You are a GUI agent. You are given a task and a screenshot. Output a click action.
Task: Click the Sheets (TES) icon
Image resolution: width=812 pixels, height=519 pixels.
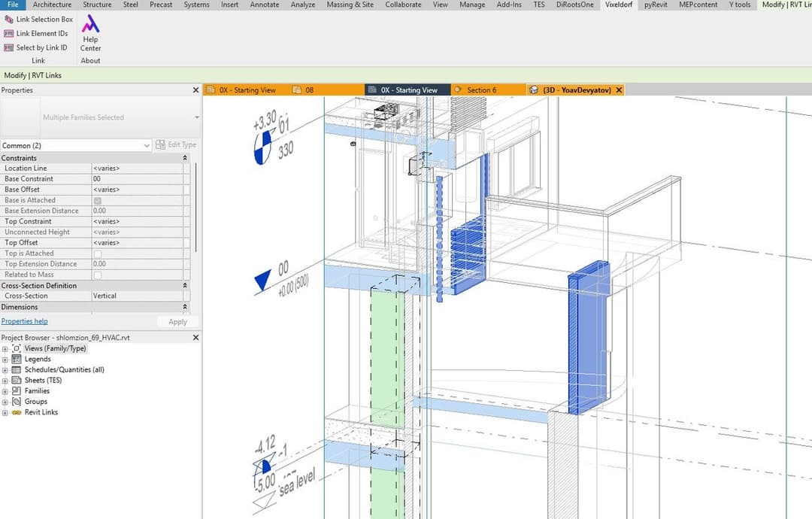[16, 380]
